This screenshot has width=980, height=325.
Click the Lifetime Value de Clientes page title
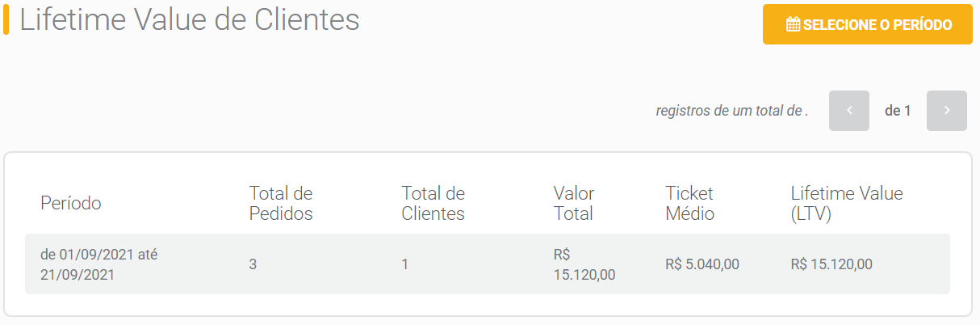190,19
